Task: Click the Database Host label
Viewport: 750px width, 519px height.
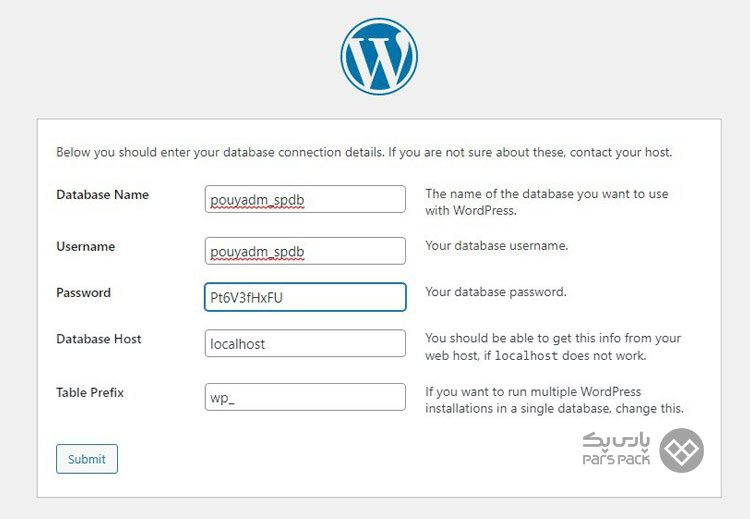Action: [x=99, y=339]
